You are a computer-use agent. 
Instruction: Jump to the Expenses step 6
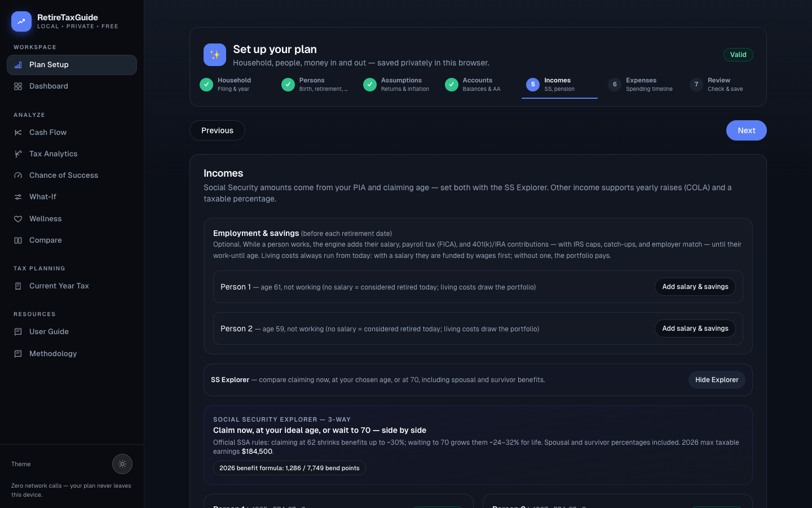click(x=641, y=85)
